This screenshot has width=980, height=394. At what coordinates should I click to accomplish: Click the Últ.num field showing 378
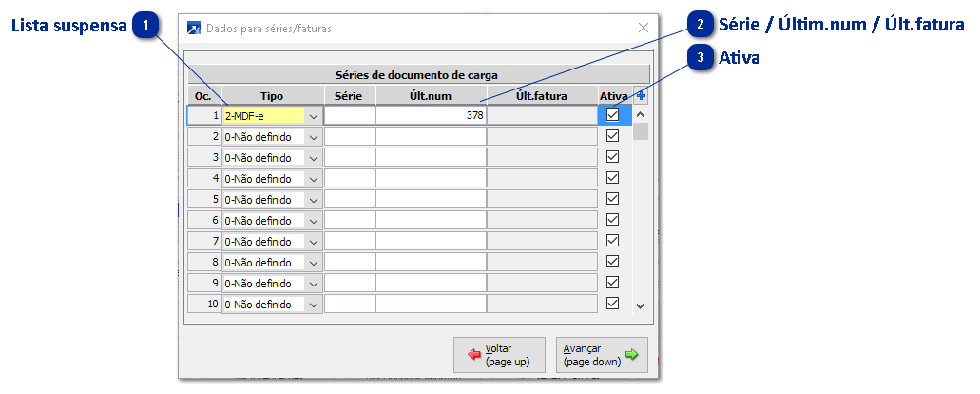click(431, 115)
